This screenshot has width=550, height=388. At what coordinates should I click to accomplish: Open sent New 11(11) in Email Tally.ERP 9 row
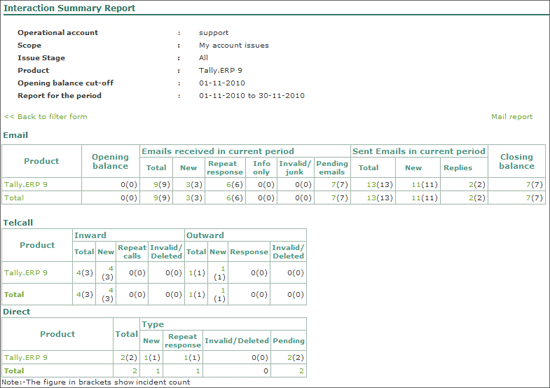[x=425, y=184]
